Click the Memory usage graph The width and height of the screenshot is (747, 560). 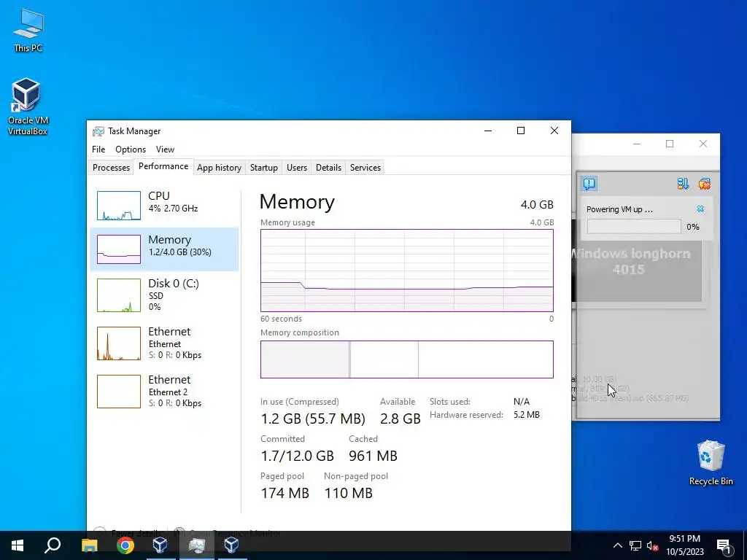point(407,271)
